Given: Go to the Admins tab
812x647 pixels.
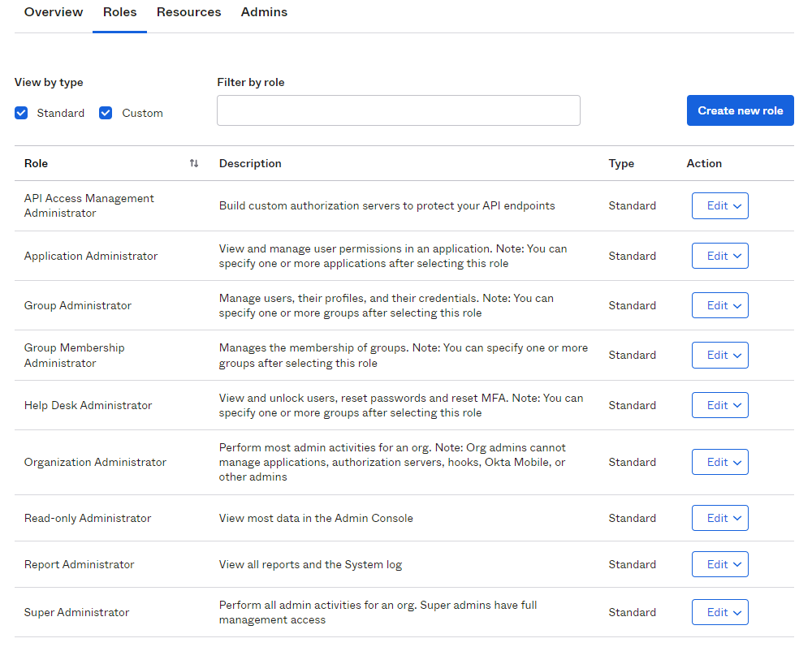Looking at the screenshot, I should [x=264, y=12].
